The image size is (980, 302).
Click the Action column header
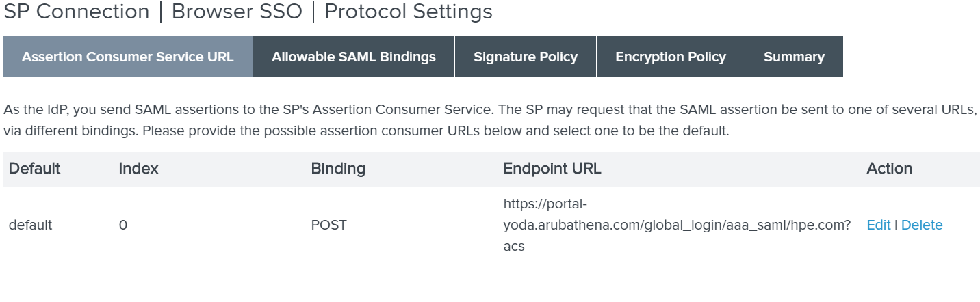pyautogui.click(x=889, y=169)
